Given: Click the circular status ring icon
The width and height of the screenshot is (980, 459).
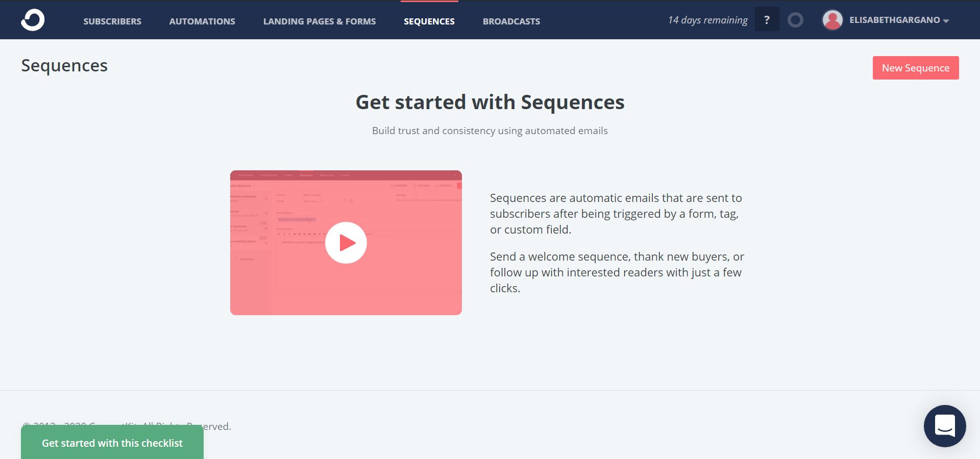Looking at the screenshot, I should [795, 20].
